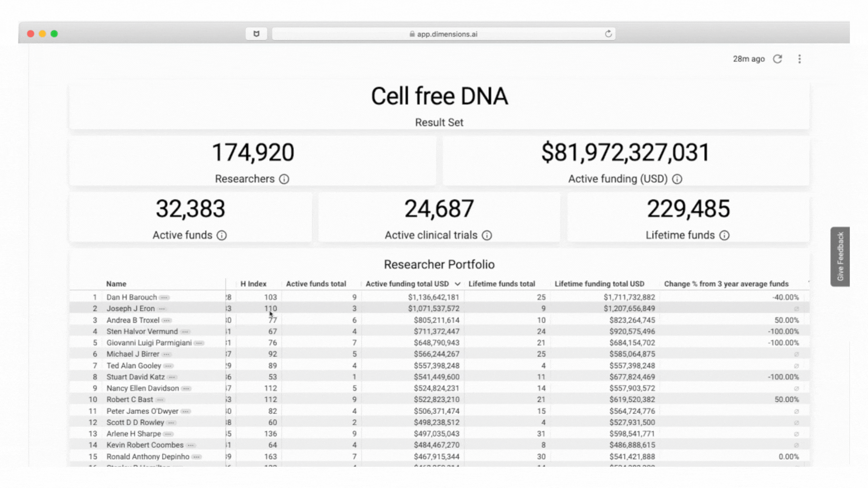Open the three-dot dashboard options menu
The height and width of the screenshot is (488, 868).
coord(799,59)
